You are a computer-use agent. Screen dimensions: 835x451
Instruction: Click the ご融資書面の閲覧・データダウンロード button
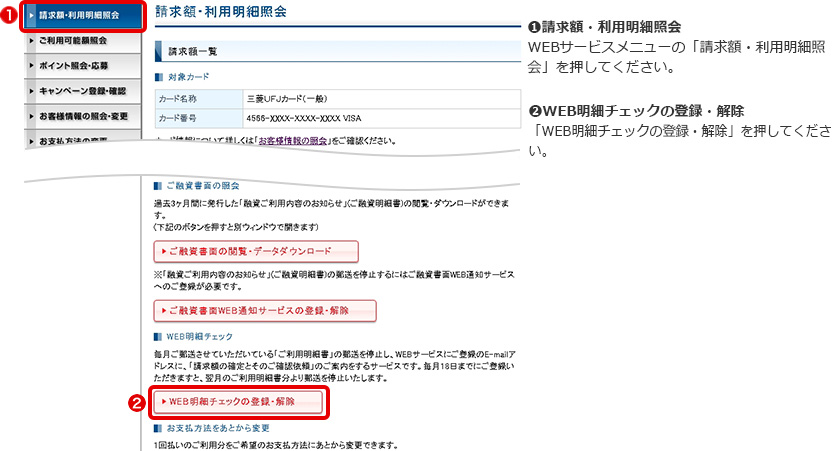(256, 251)
